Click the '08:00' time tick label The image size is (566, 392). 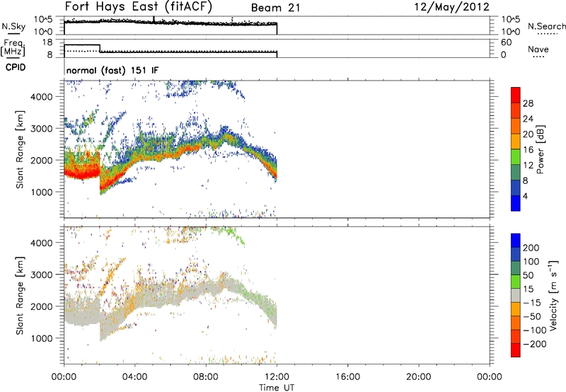point(206,377)
